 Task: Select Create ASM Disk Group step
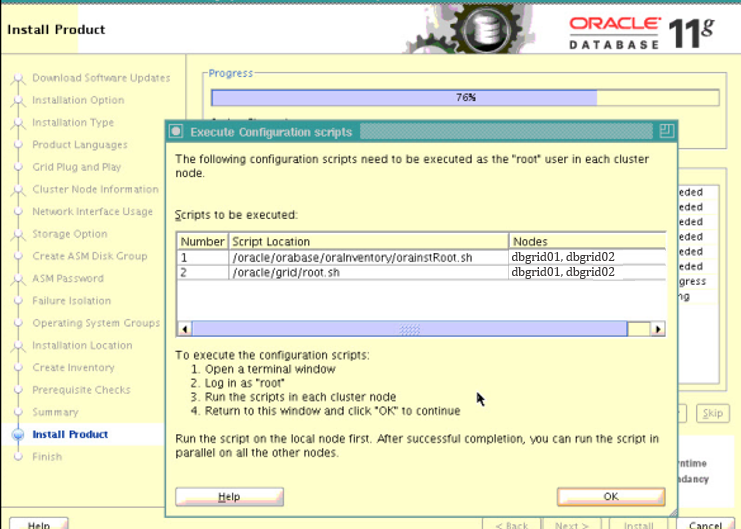[x=90, y=256]
